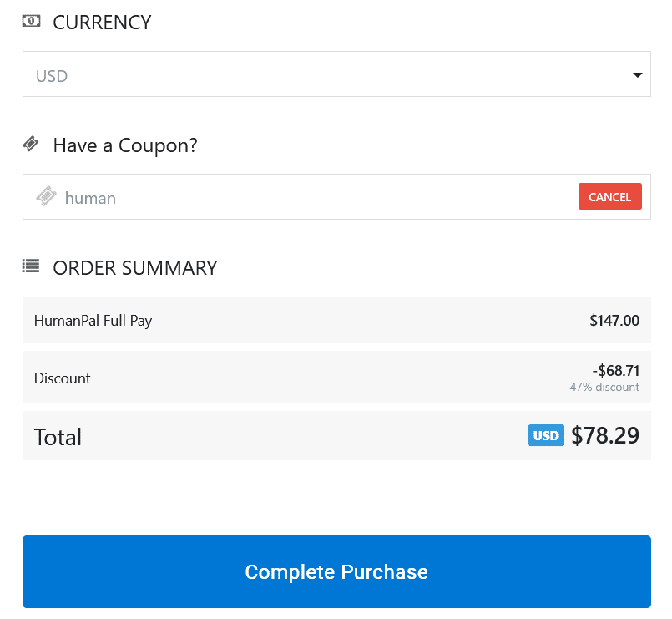Screen dimensions: 672x619
Task: Click the Discount amount -$68.71
Action: point(614,370)
